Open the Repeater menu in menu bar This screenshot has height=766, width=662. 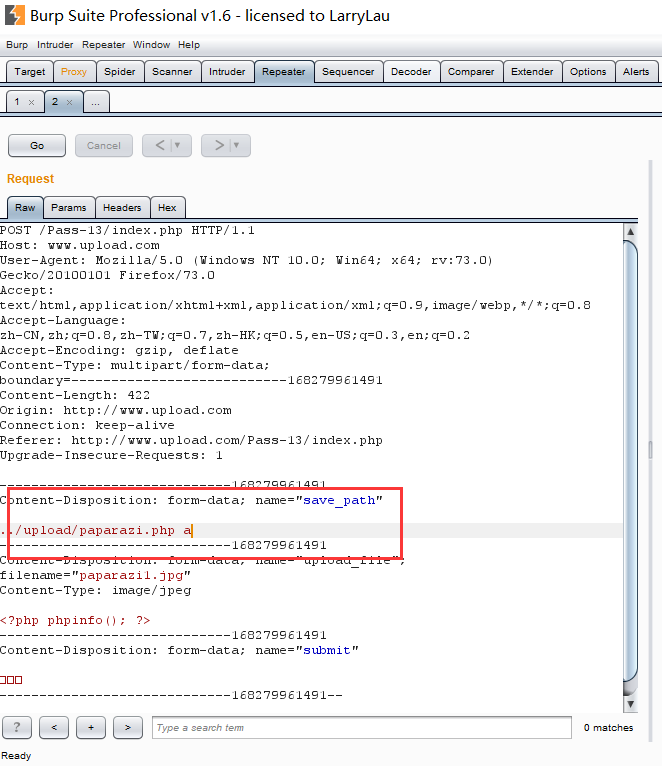pyautogui.click(x=103, y=45)
